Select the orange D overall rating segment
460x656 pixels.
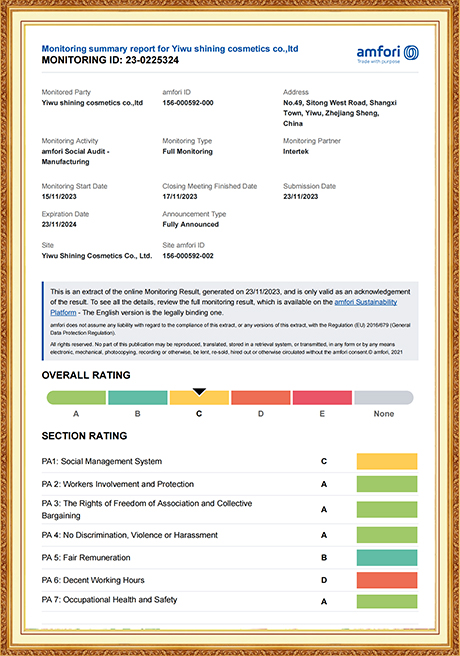(261, 397)
